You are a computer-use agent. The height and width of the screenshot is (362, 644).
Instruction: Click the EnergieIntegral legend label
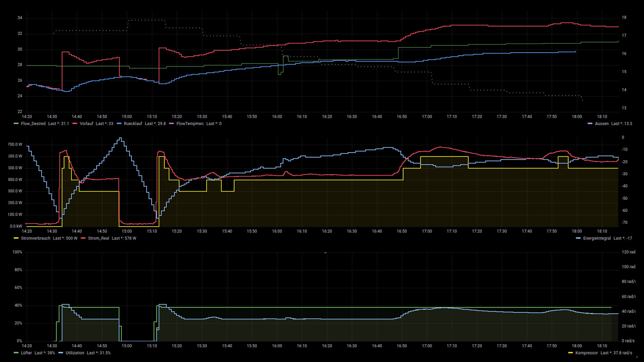pyautogui.click(x=597, y=239)
